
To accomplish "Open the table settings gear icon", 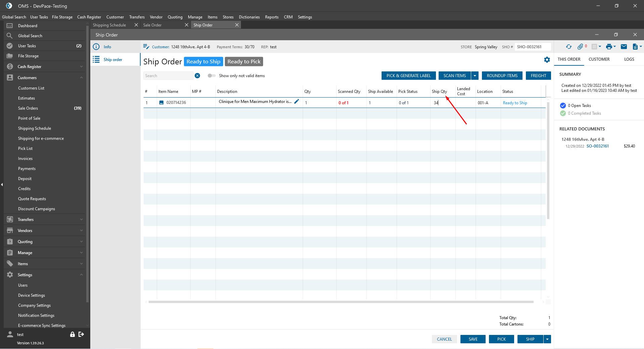I will (547, 60).
